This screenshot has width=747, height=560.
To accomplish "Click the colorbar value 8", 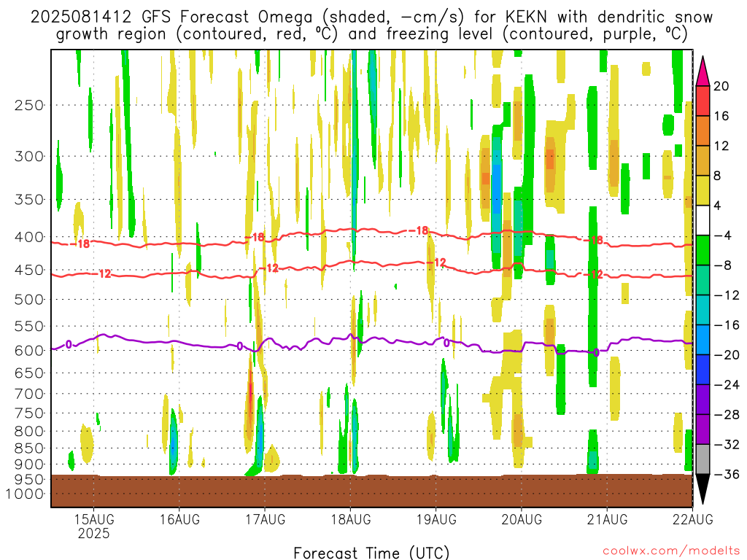I will click(x=718, y=176).
